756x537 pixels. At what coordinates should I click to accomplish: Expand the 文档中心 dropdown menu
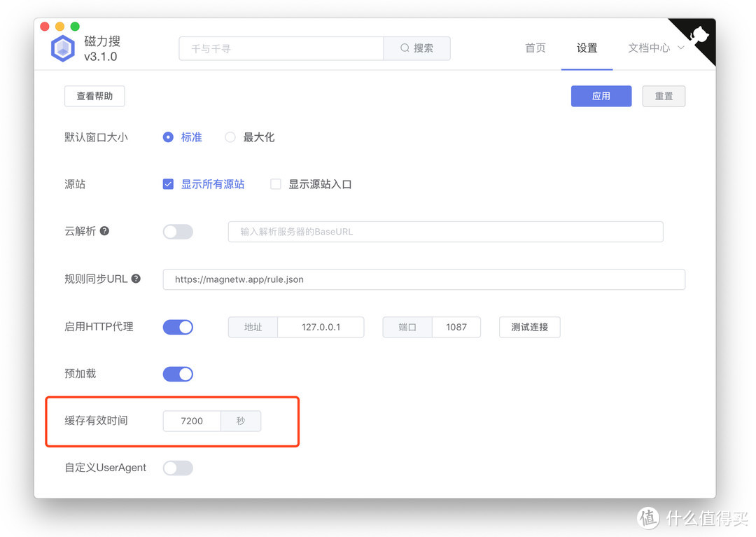pos(656,48)
